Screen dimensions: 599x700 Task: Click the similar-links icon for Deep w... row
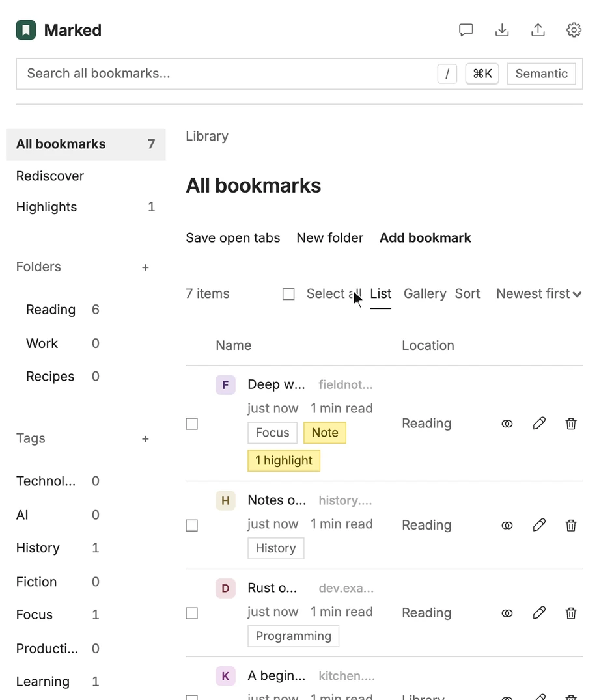[x=507, y=424]
